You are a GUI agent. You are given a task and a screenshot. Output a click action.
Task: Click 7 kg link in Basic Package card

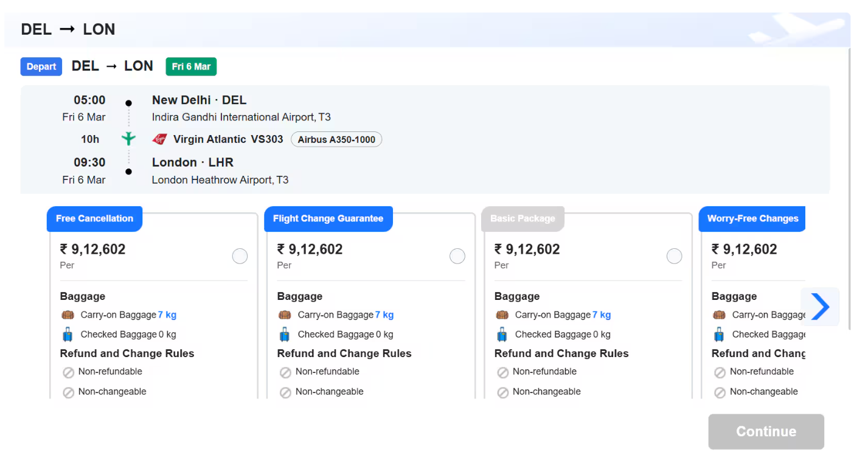tap(601, 315)
